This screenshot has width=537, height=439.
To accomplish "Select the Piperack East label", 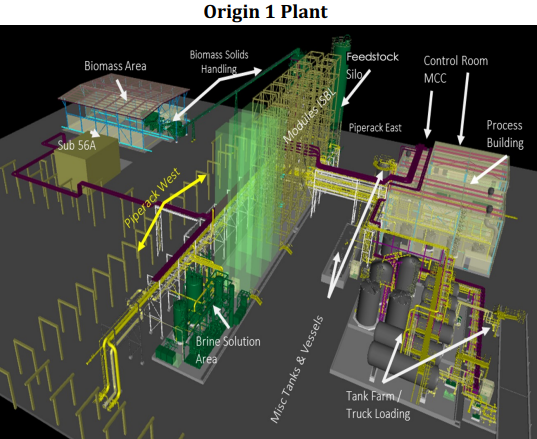I will click(375, 128).
